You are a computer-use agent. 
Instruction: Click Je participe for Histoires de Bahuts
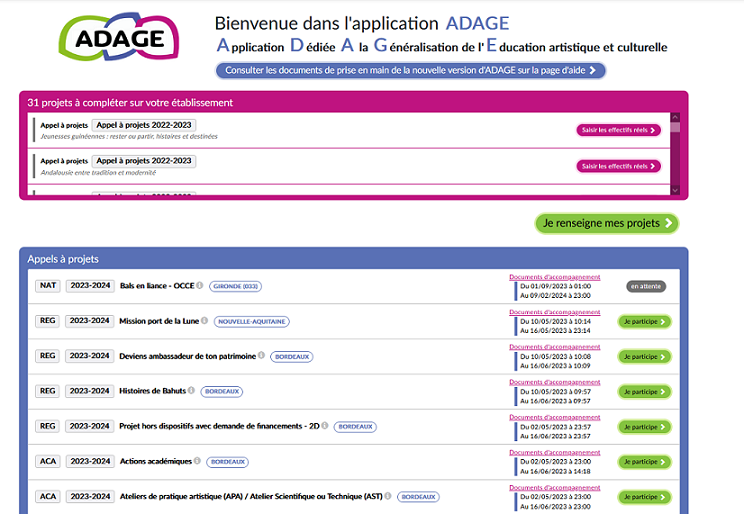(x=645, y=392)
